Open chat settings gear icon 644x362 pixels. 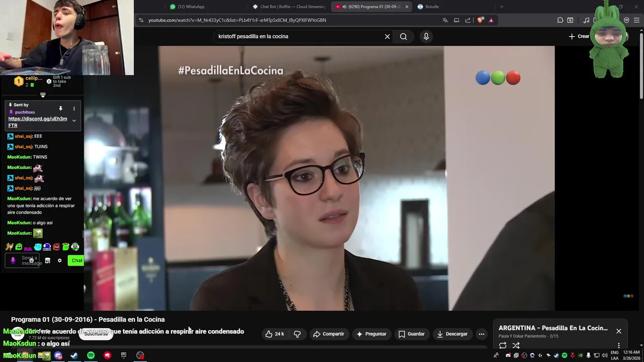tap(59, 260)
